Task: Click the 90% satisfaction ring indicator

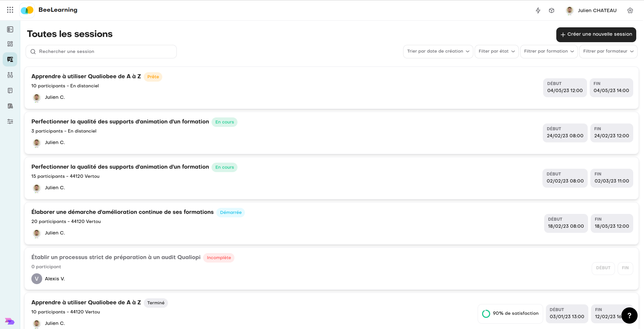Action: (x=486, y=314)
